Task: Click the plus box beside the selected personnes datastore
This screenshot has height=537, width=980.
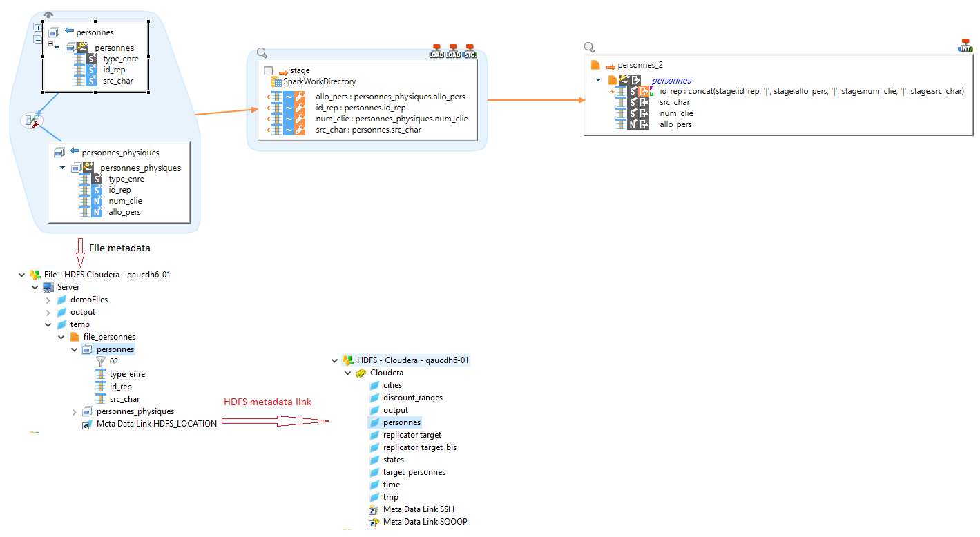Action: (38, 28)
